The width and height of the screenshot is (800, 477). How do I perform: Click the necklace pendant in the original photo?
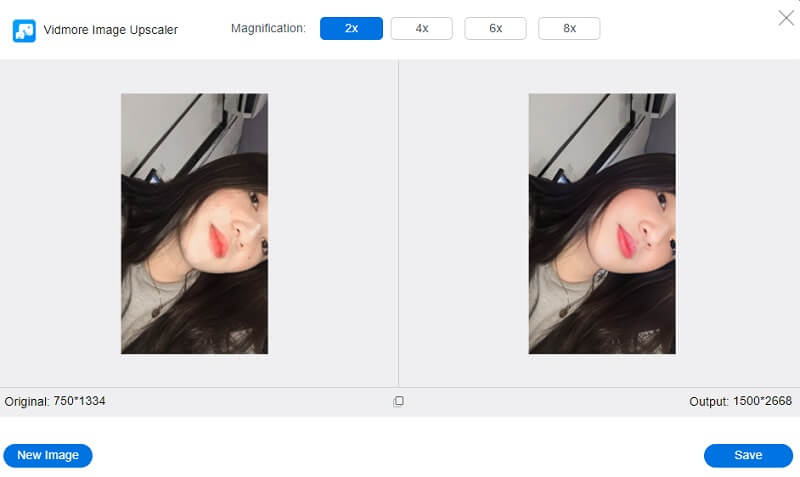(x=155, y=309)
